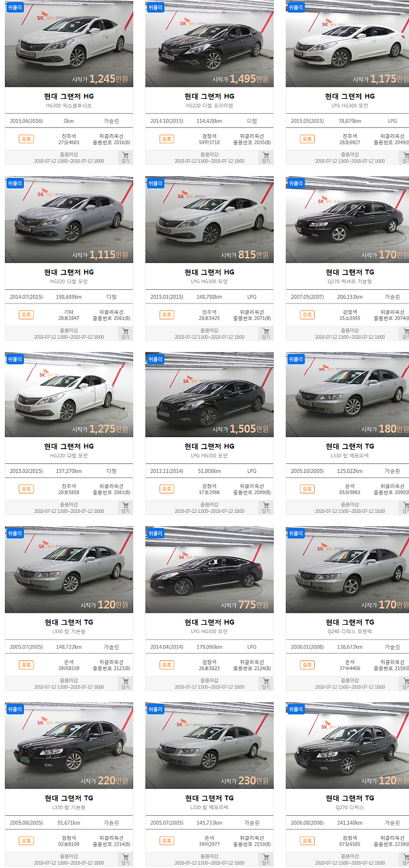This screenshot has height=868, width=409.
Task: Open the silver Grandeur TG photo priced 230만원
Action: [x=209, y=745]
